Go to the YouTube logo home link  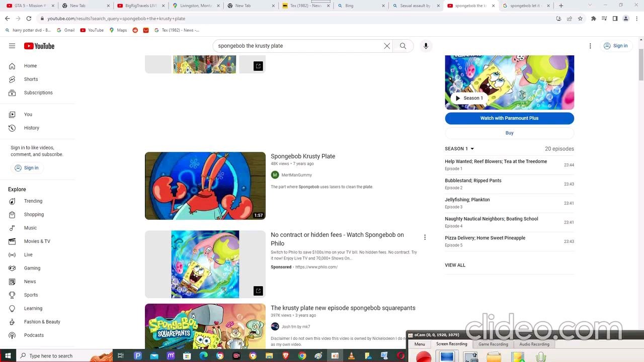pyautogui.click(x=39, y=46)
